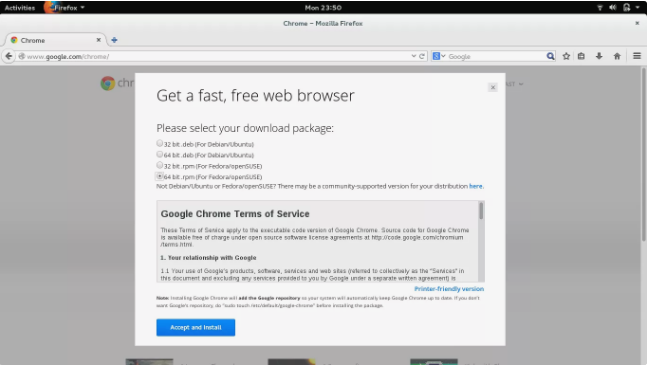Open the Firefox application menu in top bar
The height and width of the screenshot is (366, 651).
tap(65, 7)
